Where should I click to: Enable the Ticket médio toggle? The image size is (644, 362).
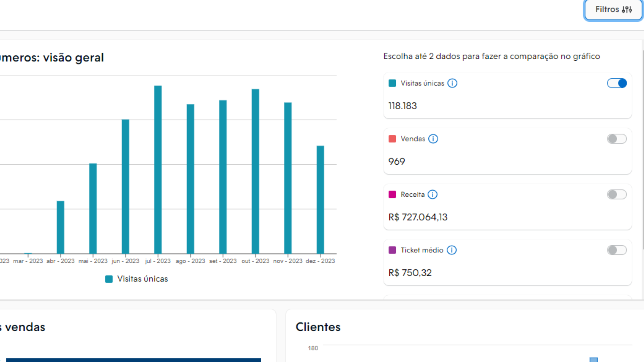617,250
